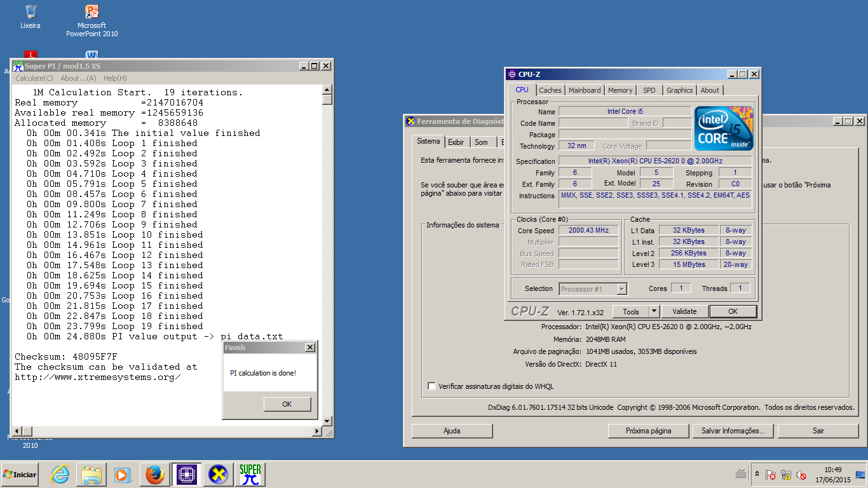868x488 pixels.
Task: Open the Lixeira recycle bin desktop icon
Action: coord(30,17)
